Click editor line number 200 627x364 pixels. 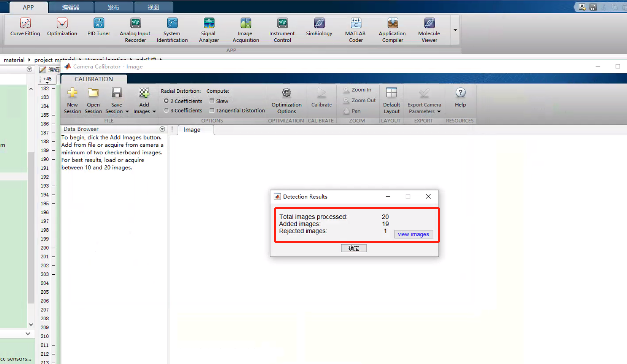pyautogui.click(x=45, y=248)
